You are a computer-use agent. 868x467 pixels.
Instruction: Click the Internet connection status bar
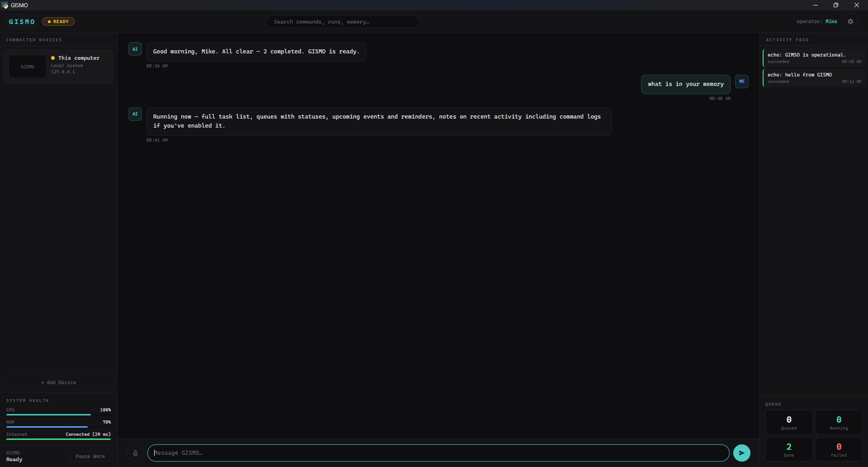point(58,439)
